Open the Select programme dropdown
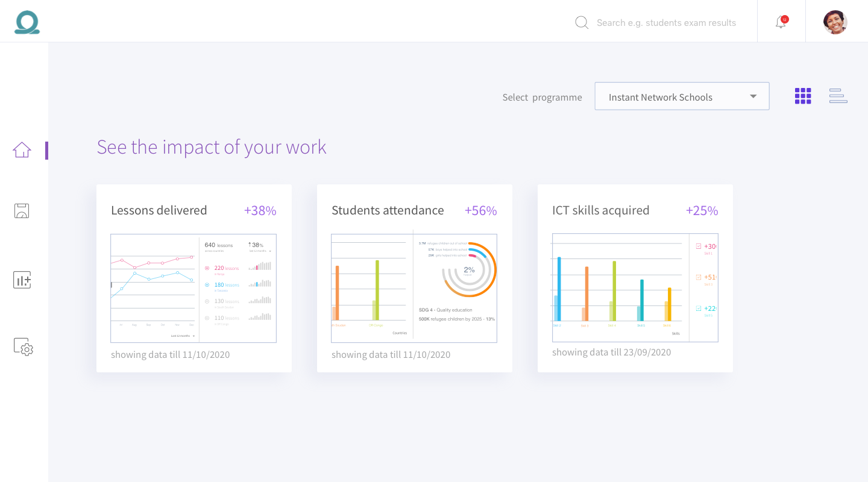This screenshot has height=482, width=868. [682, 96]
